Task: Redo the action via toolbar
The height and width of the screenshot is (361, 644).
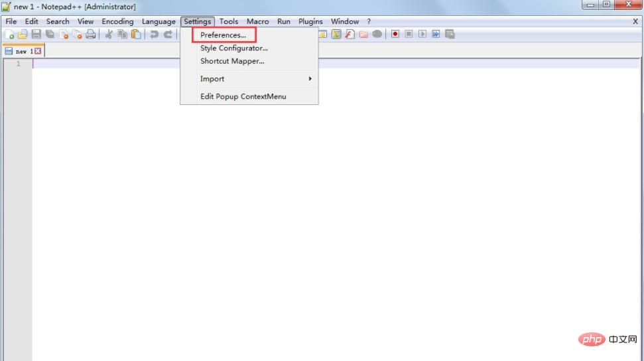Action: [x=168, y=34]
